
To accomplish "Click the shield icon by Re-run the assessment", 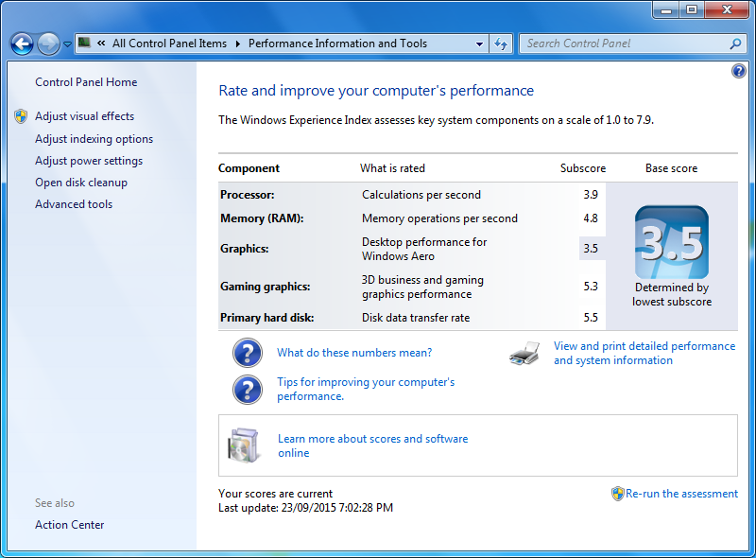I will click(x=618, y=494).
